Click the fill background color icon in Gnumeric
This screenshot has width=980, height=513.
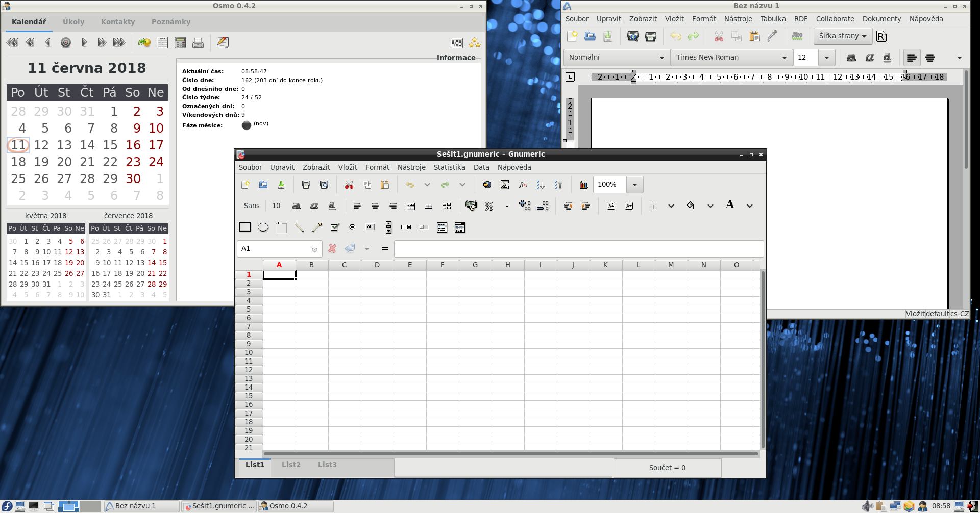pos(691,206)
